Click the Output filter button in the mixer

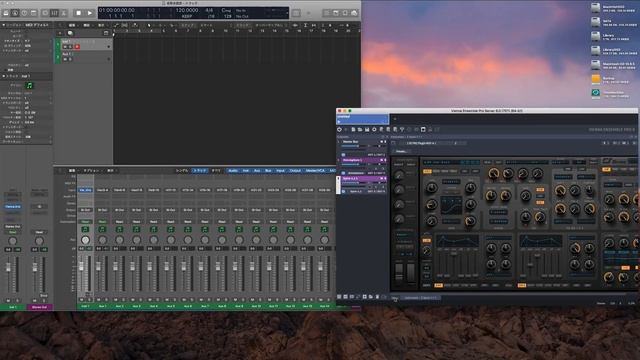point(295,171)
